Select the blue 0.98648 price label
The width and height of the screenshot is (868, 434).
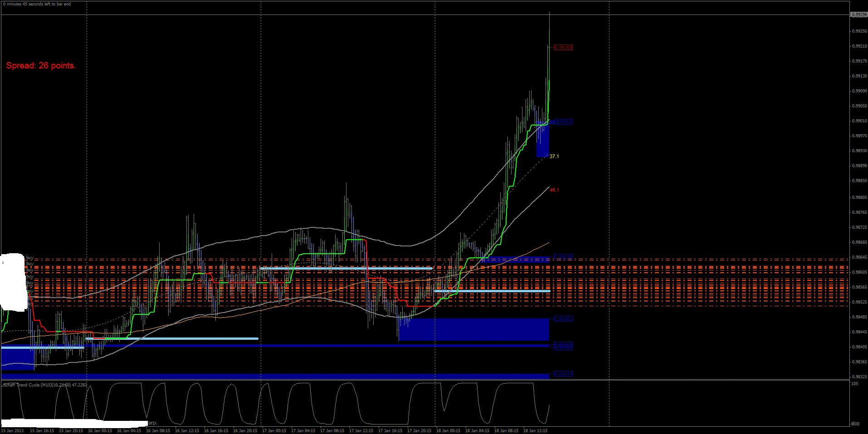[564, 257]
